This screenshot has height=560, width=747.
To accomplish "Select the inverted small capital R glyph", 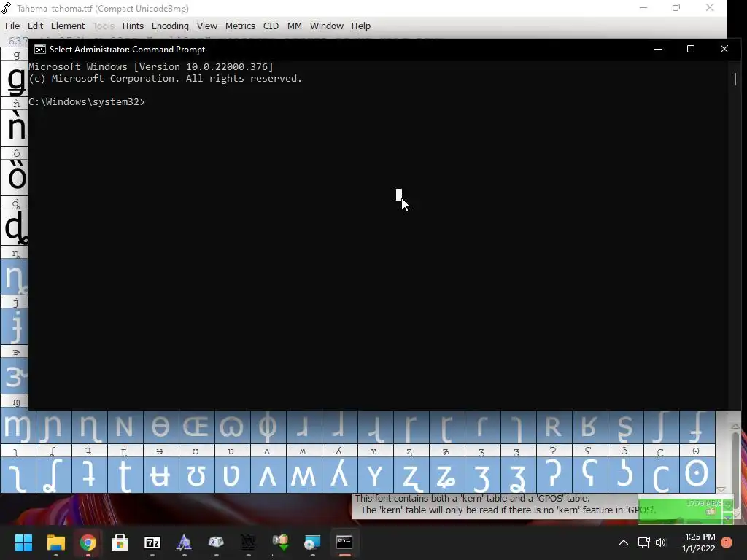I will coord(589,426).
